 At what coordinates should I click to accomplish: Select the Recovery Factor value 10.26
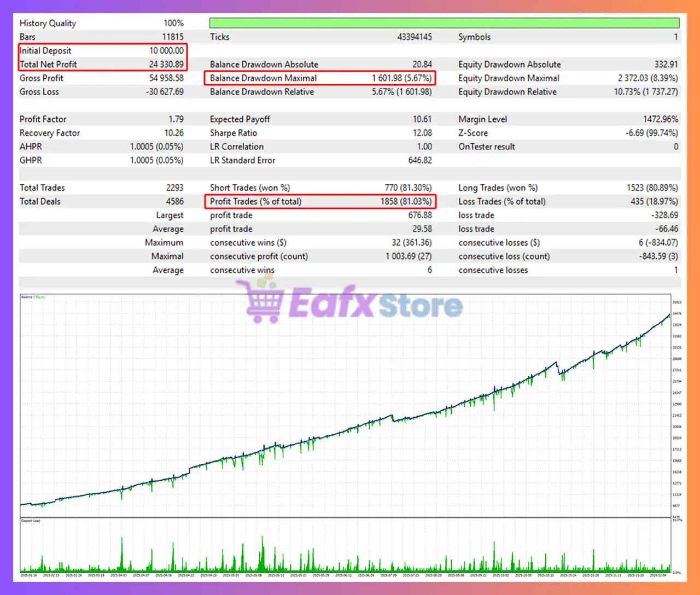(x=174, y=133)
